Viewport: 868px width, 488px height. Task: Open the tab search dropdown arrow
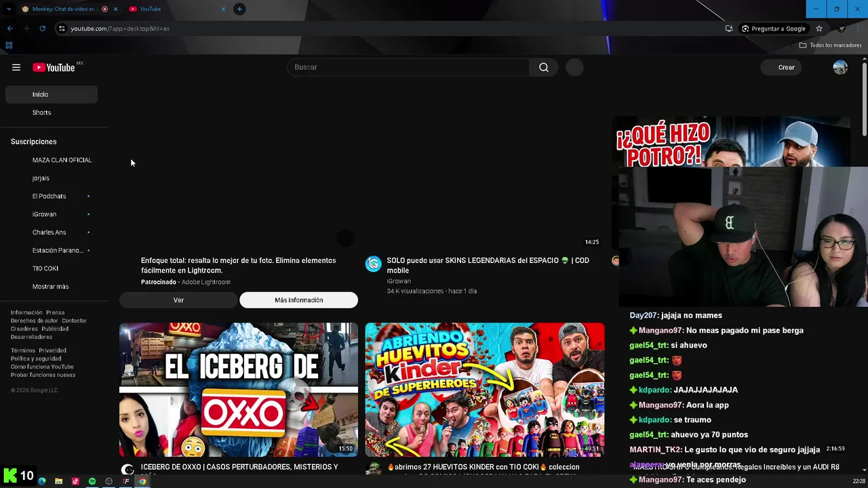point(8,9)
